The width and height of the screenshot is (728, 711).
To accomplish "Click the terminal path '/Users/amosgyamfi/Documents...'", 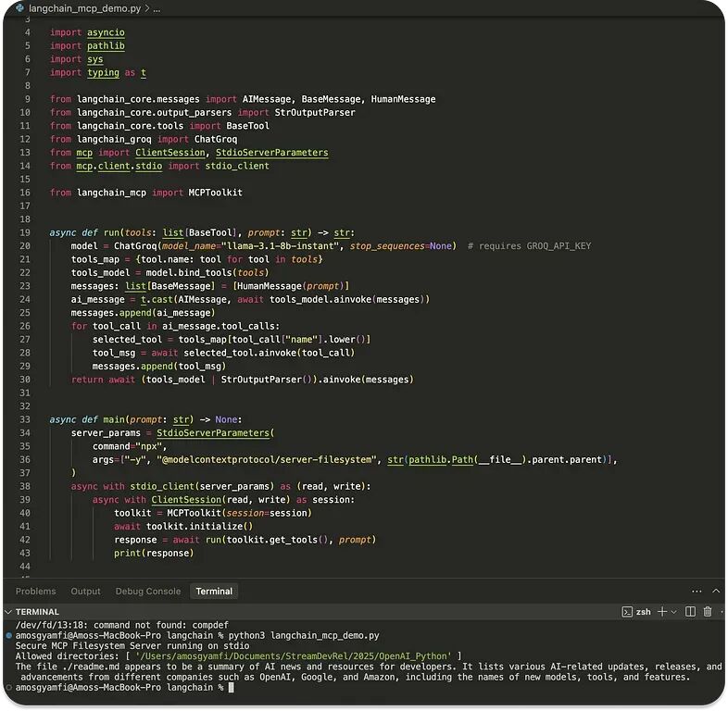I will click(294, 656).
